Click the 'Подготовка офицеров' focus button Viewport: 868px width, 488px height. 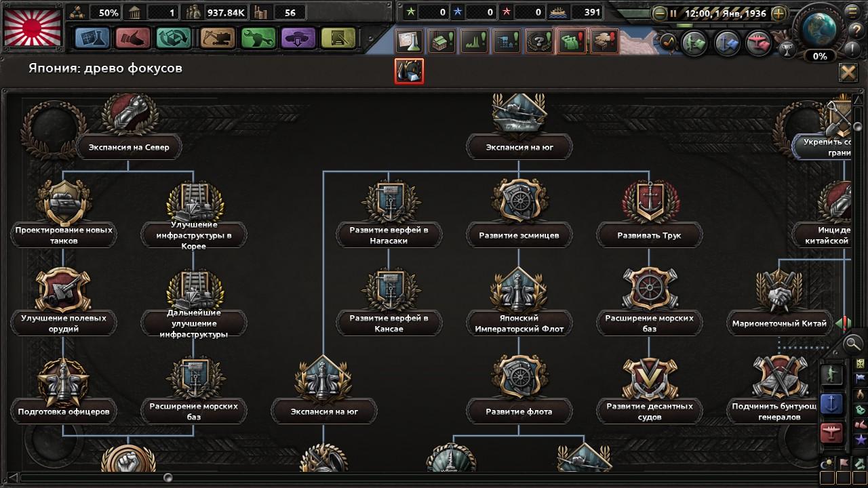(64, 411)
